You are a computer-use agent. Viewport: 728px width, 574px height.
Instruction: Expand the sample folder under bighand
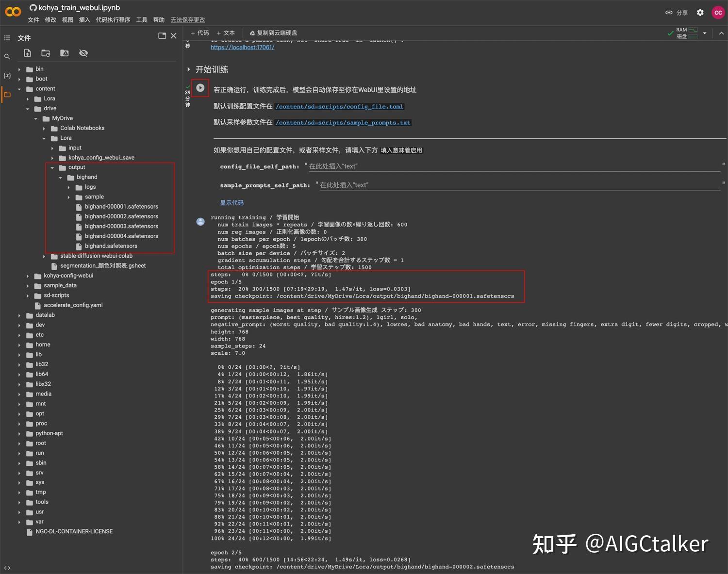69,197
